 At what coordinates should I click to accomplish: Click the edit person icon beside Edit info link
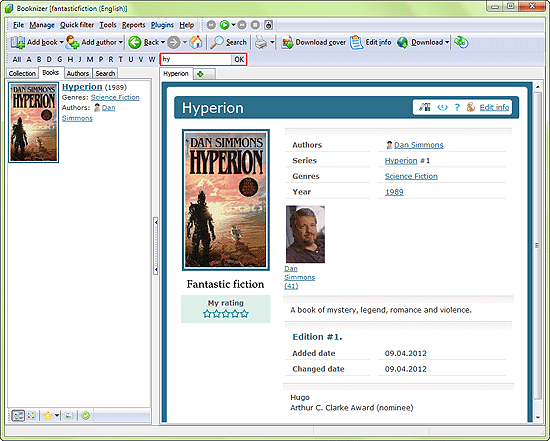pos(471,107)
